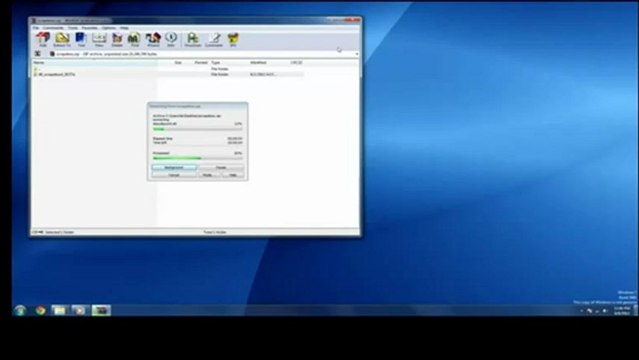Open the Help menu
639x360 pixels.
coord(124,28)
